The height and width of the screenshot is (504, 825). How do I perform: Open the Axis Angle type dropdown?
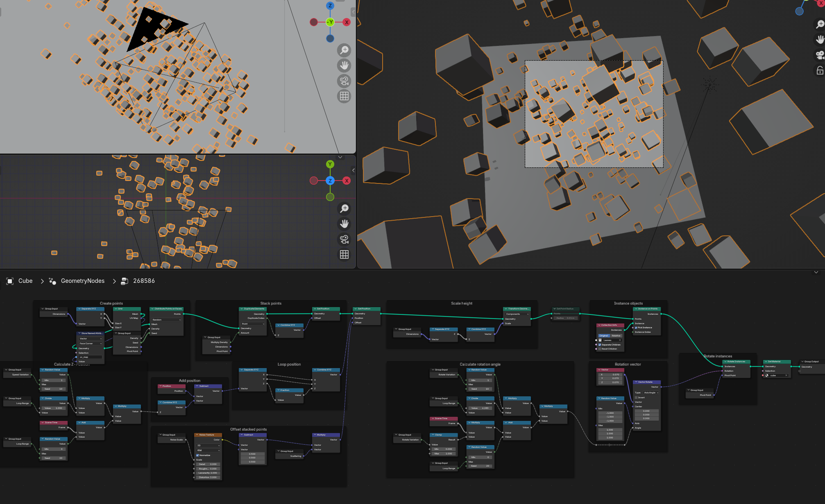click(x=651, y=393)
